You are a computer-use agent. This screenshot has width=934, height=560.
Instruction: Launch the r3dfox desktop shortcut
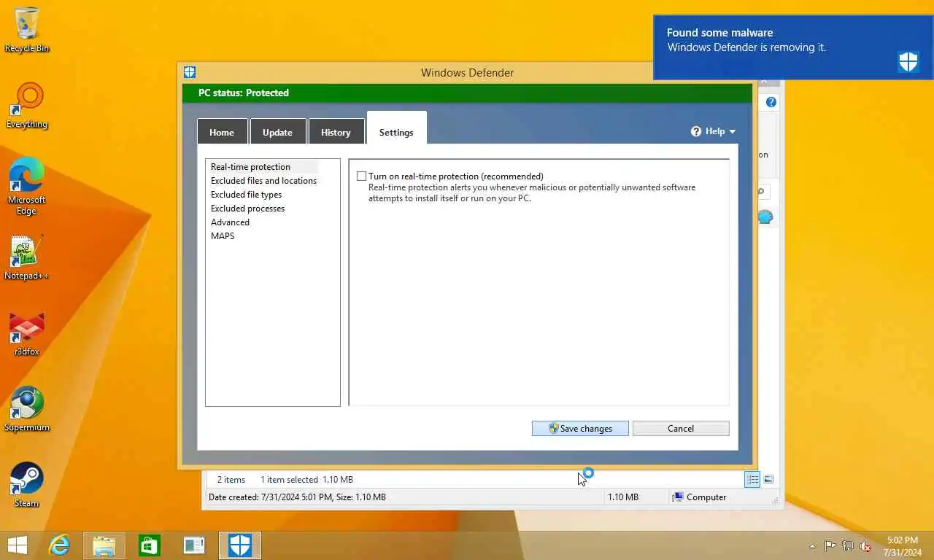pos(27,334)
